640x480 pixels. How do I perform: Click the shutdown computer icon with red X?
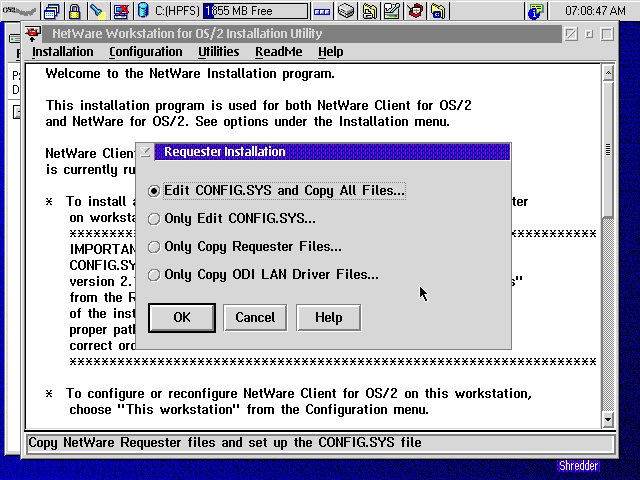click(121, 11)
